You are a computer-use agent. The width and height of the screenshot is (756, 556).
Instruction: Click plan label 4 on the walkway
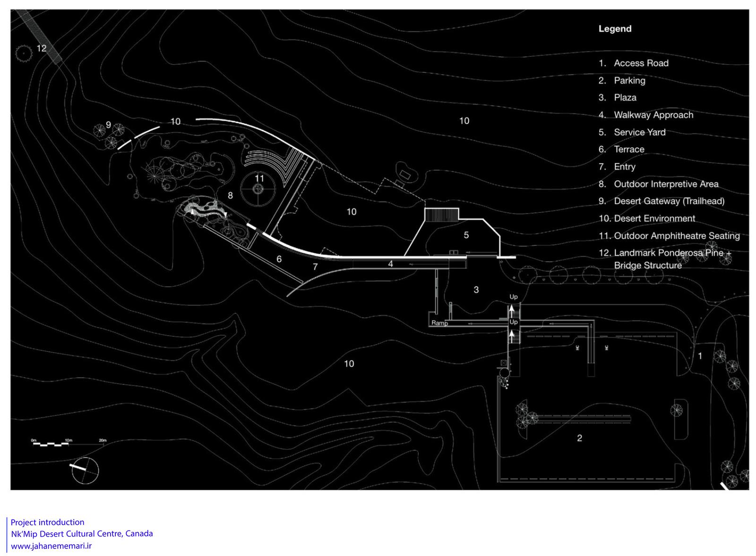(x=390, y=264)
